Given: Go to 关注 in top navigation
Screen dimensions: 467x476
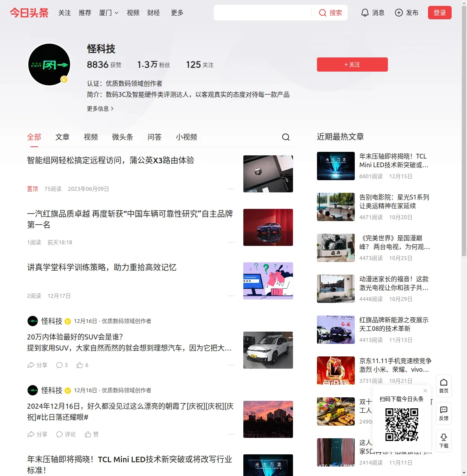Looking at the screenshot, I should 65,13.
